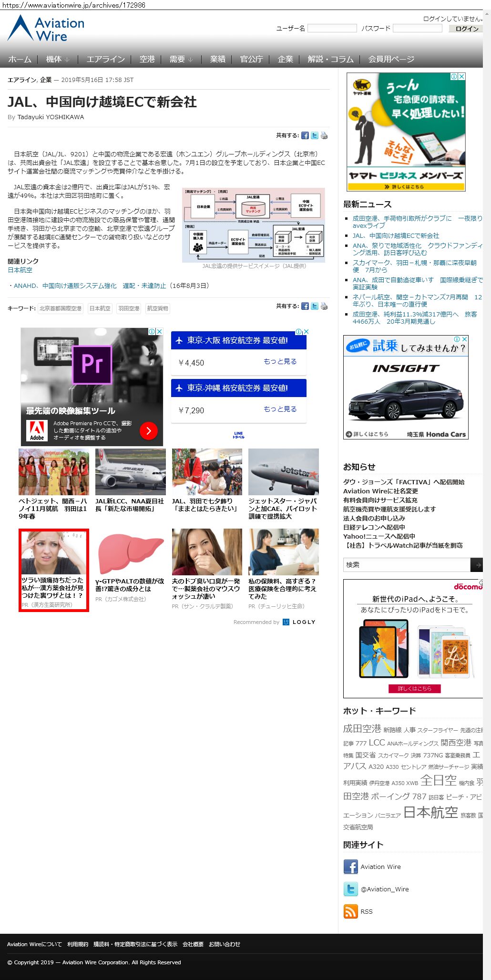Open footer link 会社概要

pos(193,944)
